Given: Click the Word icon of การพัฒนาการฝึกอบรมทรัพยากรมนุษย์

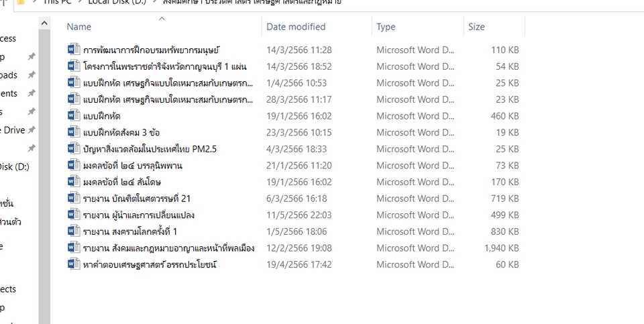Looking at the screenshot, I should (74, 50).
